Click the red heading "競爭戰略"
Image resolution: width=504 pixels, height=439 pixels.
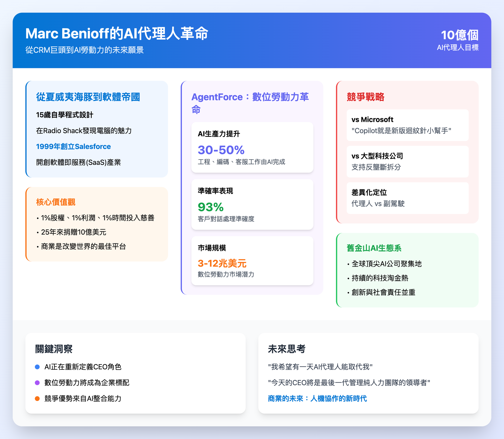(x=365, y=97)
